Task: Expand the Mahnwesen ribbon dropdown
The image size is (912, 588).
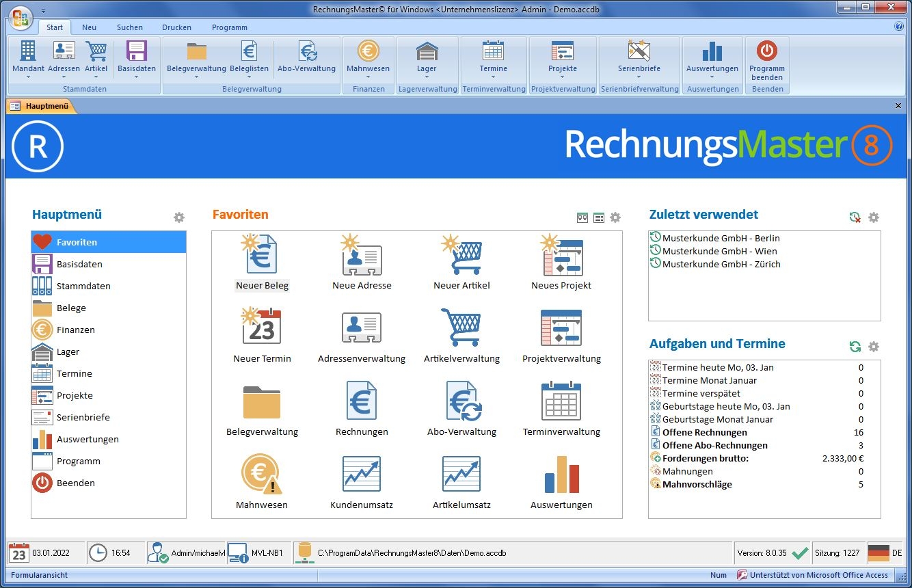Action: click(x=368, y=77)
